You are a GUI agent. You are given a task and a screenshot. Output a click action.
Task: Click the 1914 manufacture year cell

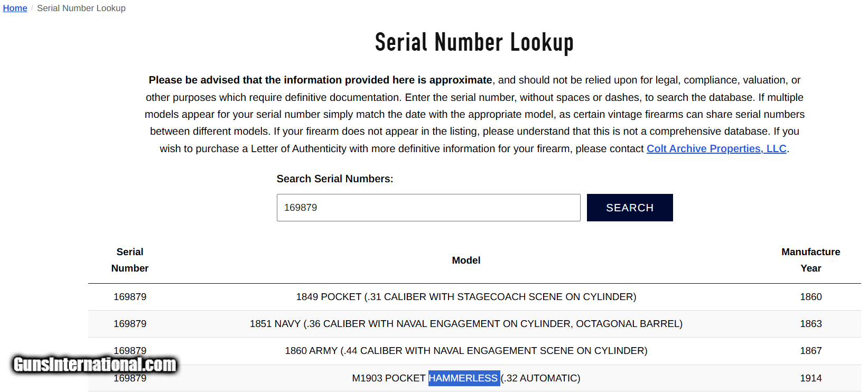pos(810,378)
